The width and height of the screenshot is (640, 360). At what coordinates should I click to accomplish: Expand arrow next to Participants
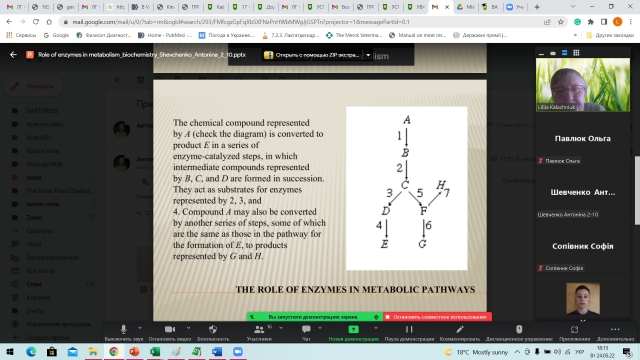281,328
